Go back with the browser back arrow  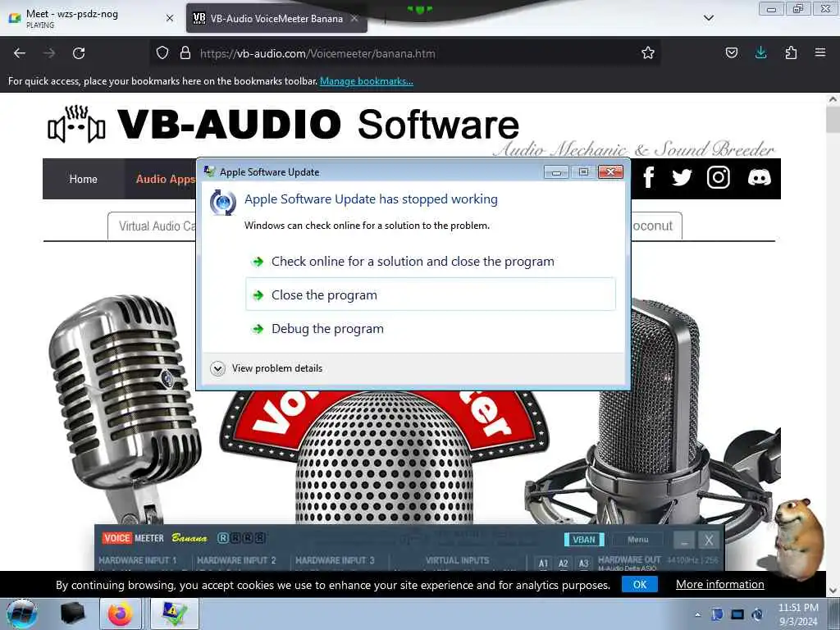click(20, 53)
